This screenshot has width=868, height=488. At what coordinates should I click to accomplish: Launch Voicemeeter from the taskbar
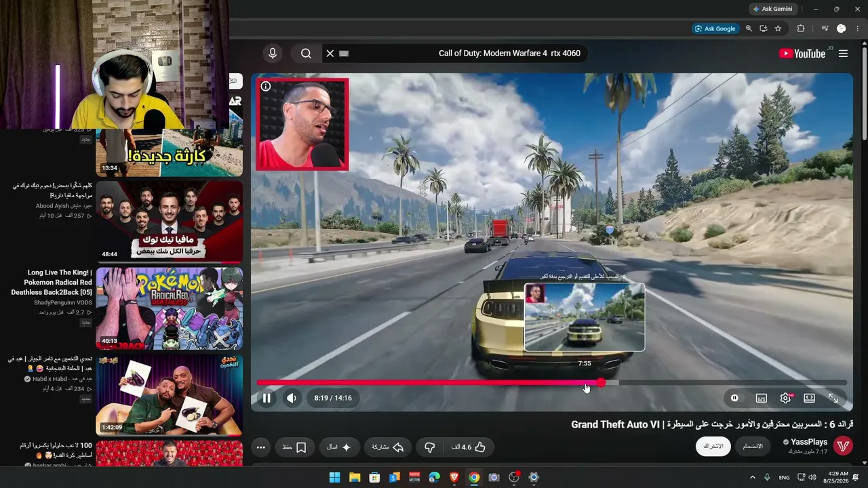[x=414, y=478]
